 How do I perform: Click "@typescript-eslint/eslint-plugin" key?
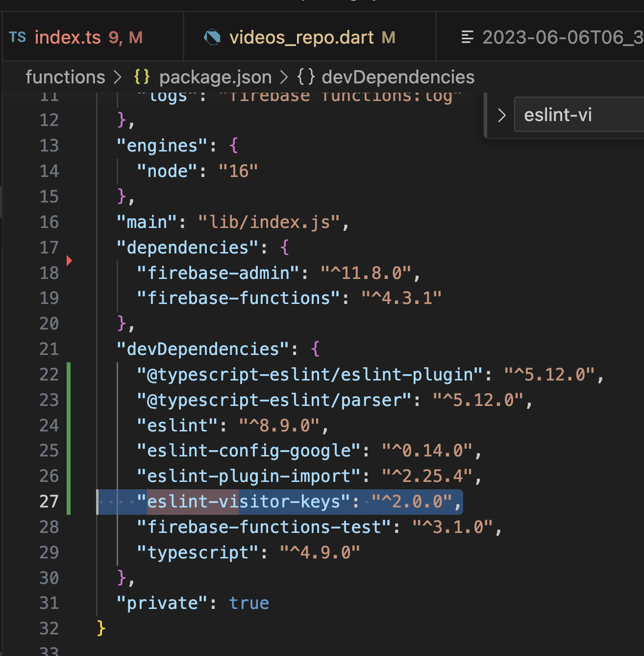tap(310, 375)
